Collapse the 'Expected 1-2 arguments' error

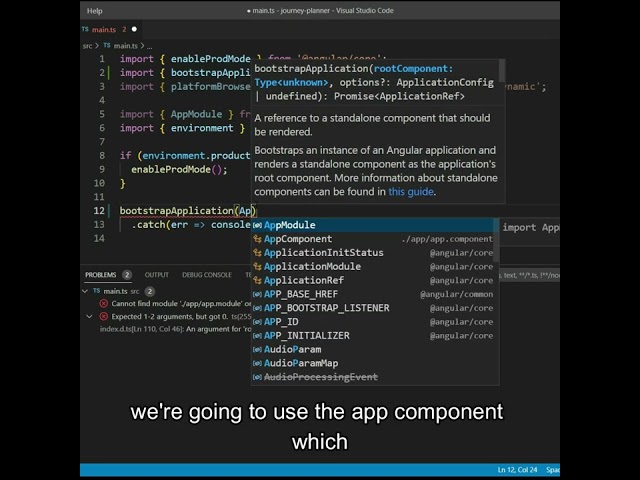pyautogui.click(x=89, y=316)
